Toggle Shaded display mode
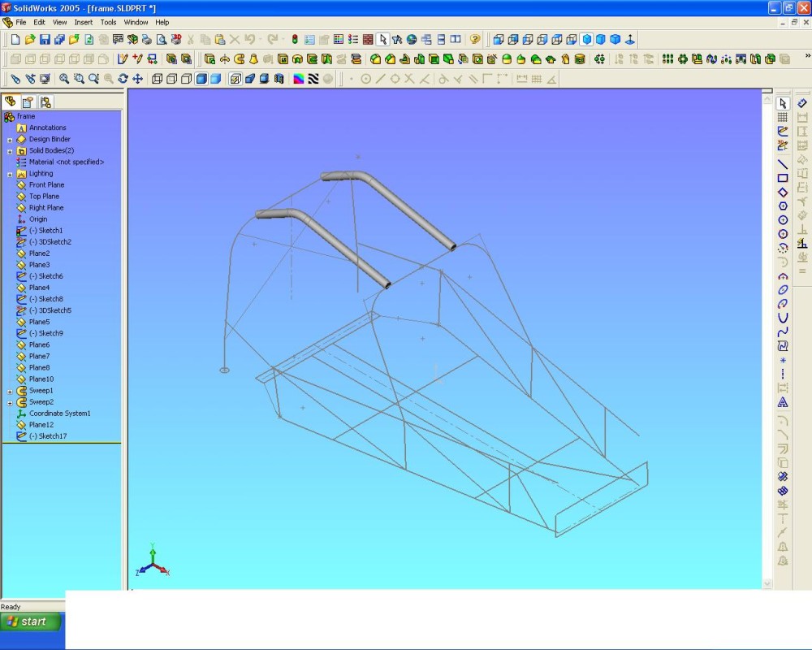The height and width of the screenshot is (650, 812). pyautogui.click(x=215, y=79)
